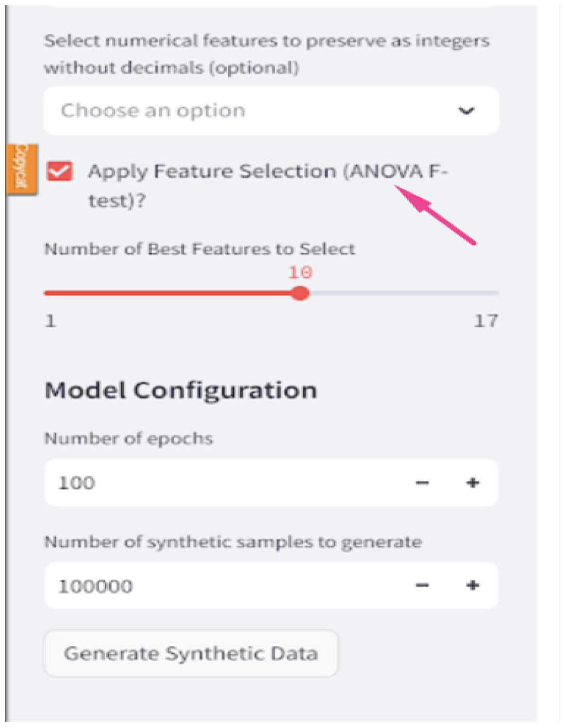Increase synthetic samples count with plus

tap(473, 585)
